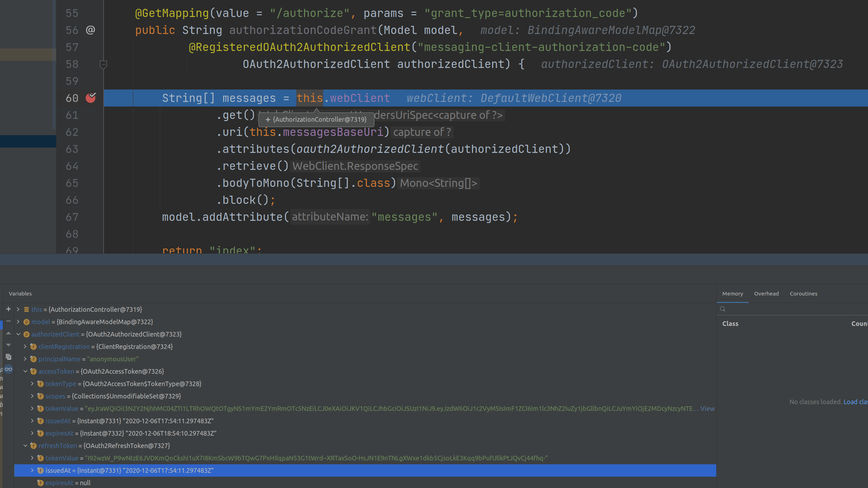Collapse the authorizedClient variable node
Screen dimensions: 868x488
[x=18, y=334]
